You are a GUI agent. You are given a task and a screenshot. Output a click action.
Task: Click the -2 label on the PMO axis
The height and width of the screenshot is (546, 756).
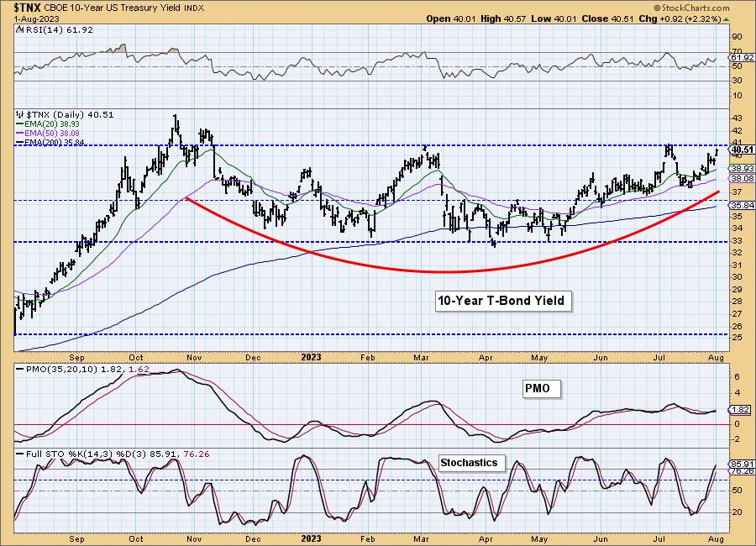tap(736, 439)
